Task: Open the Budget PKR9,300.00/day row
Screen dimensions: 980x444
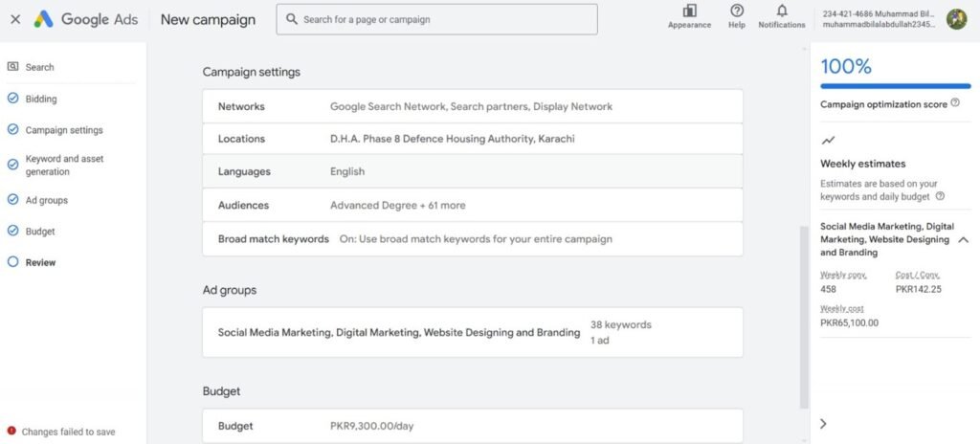Action: (x=473, y=426)
